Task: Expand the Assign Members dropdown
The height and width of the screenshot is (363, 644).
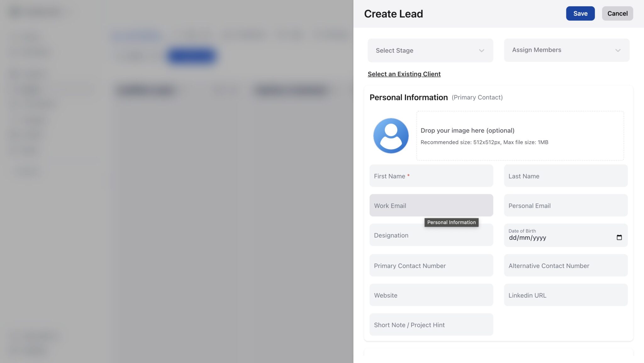Action: [567, 50]
